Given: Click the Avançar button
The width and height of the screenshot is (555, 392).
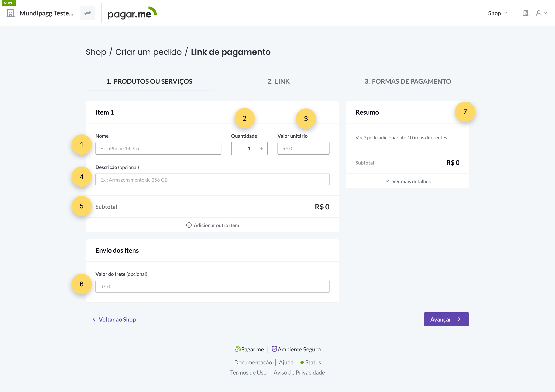Looking at the screenshot, I should [446, 319].
